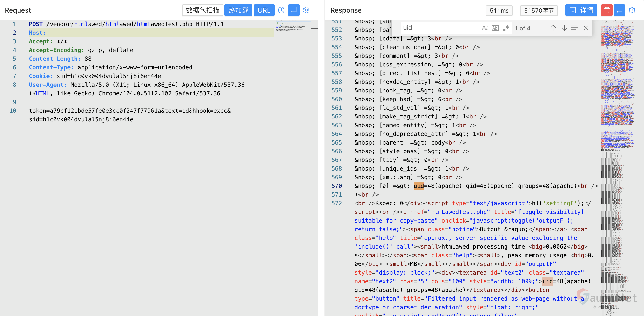Open the response pane settings gear
This screenshot has height=316, width=644.
coord(632,10)
